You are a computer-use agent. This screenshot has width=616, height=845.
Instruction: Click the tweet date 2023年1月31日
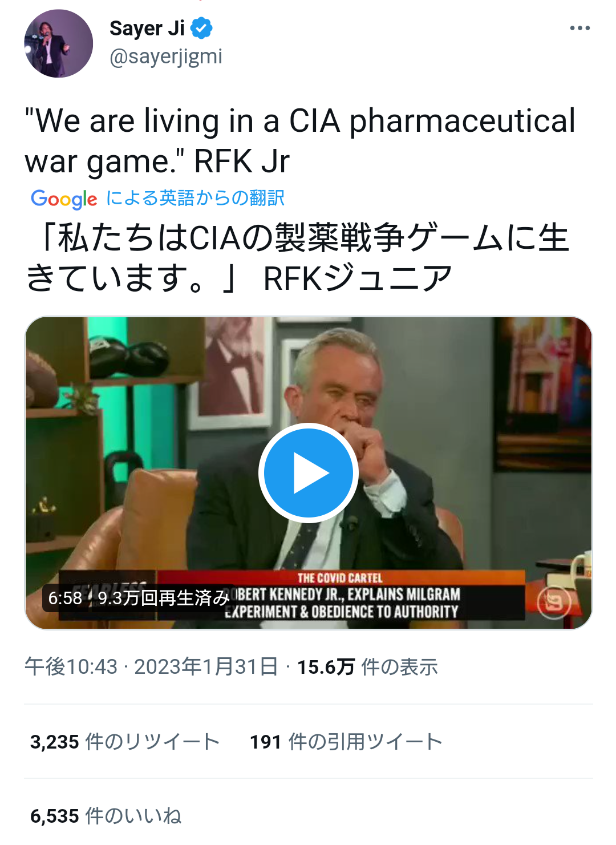[206, 666]
